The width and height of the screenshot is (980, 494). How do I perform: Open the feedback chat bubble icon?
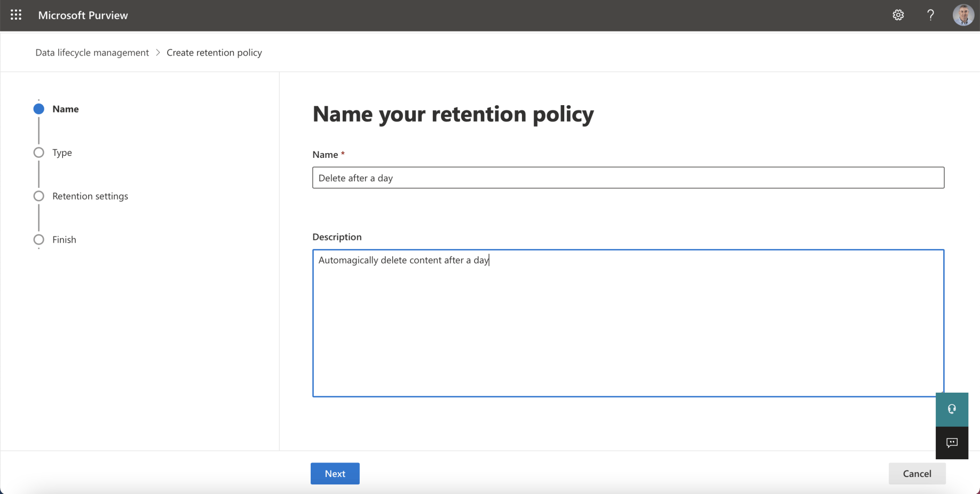[x=952, y=443]
